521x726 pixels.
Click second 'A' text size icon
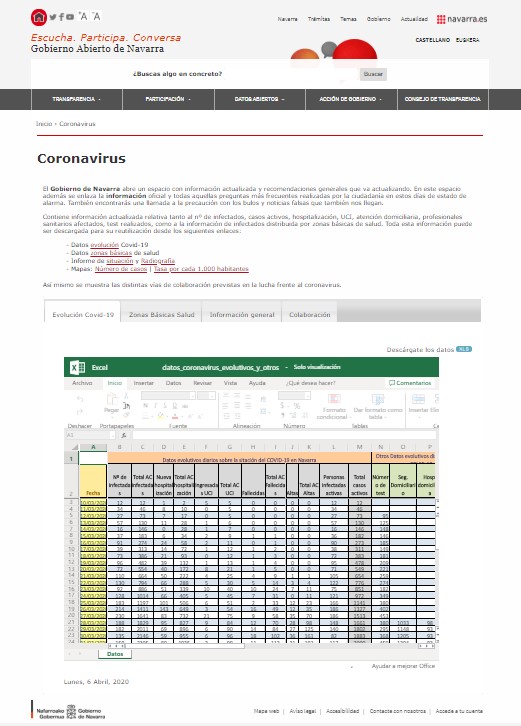pyautogui.click(x=96, y=17)
